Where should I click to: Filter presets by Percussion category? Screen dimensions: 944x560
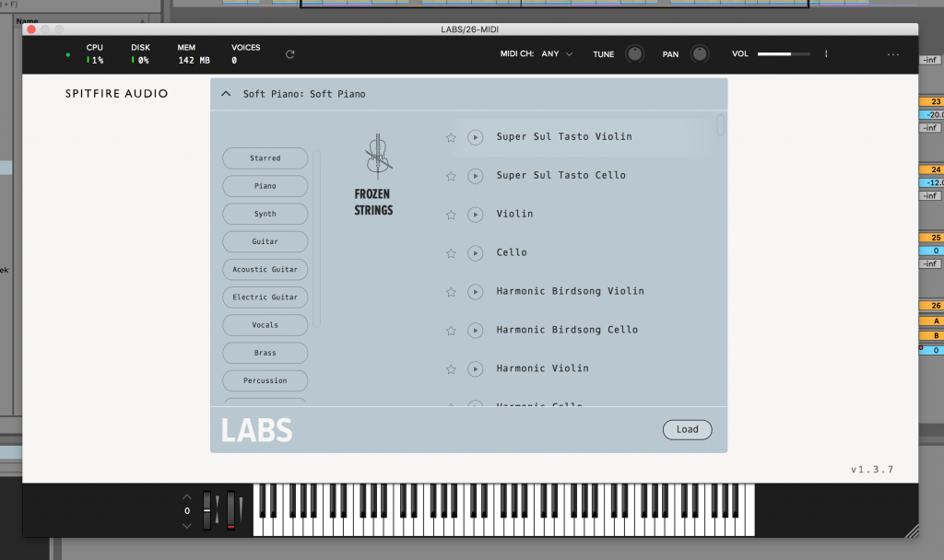click(x=265, y=380)
